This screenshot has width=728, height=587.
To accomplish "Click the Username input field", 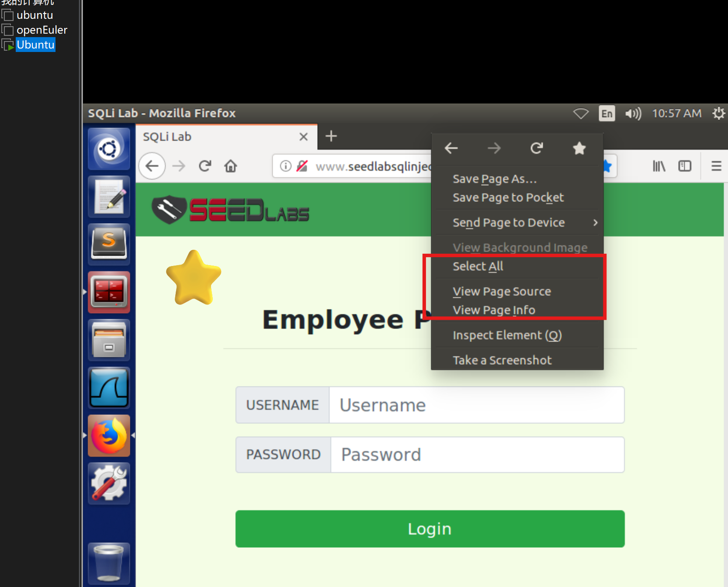I will [477, 405].
